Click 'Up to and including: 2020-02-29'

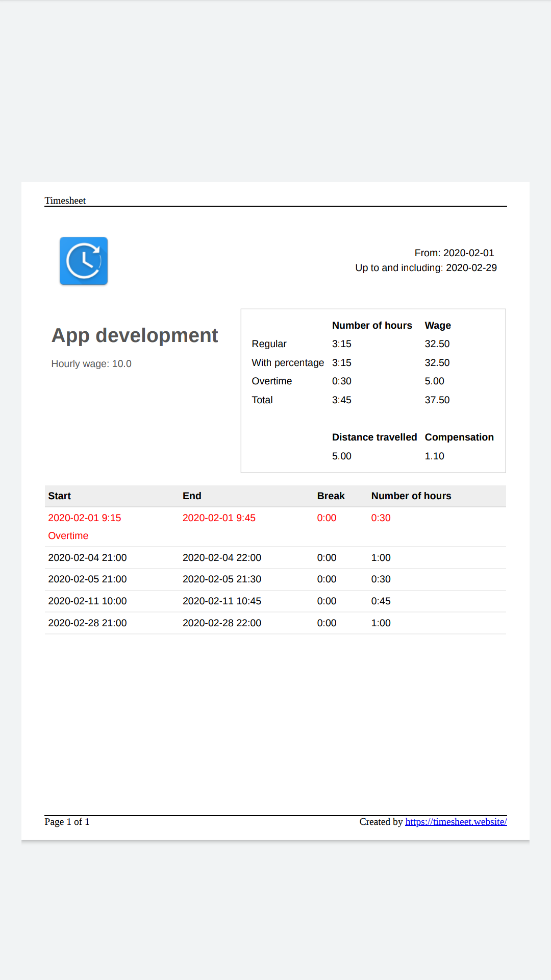[x=426, y=267]
